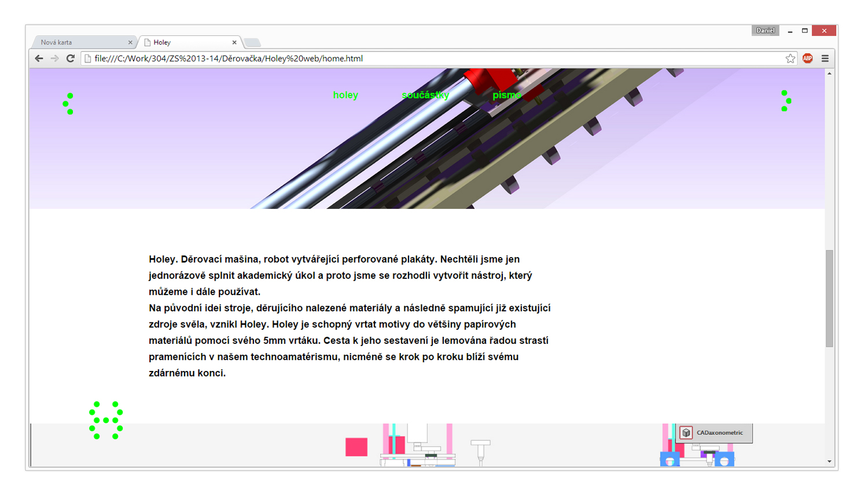Maximize the browser window
Image resolution: width=868 pixels, height=496 pixels.
804,31
